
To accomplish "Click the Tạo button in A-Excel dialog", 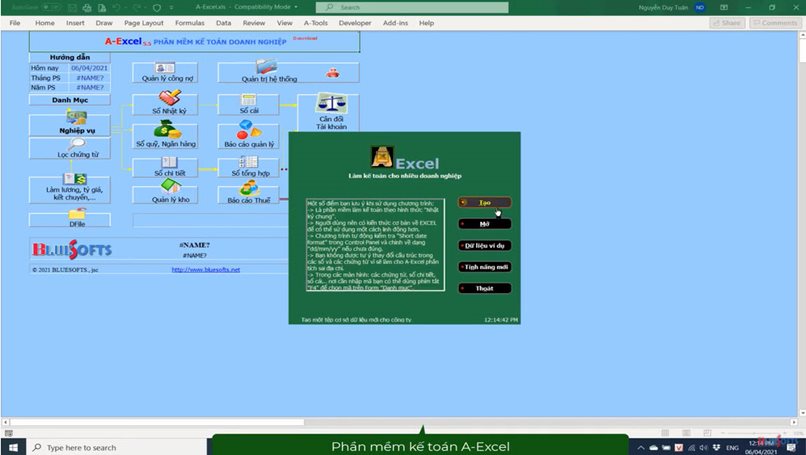I will (484, 203).
